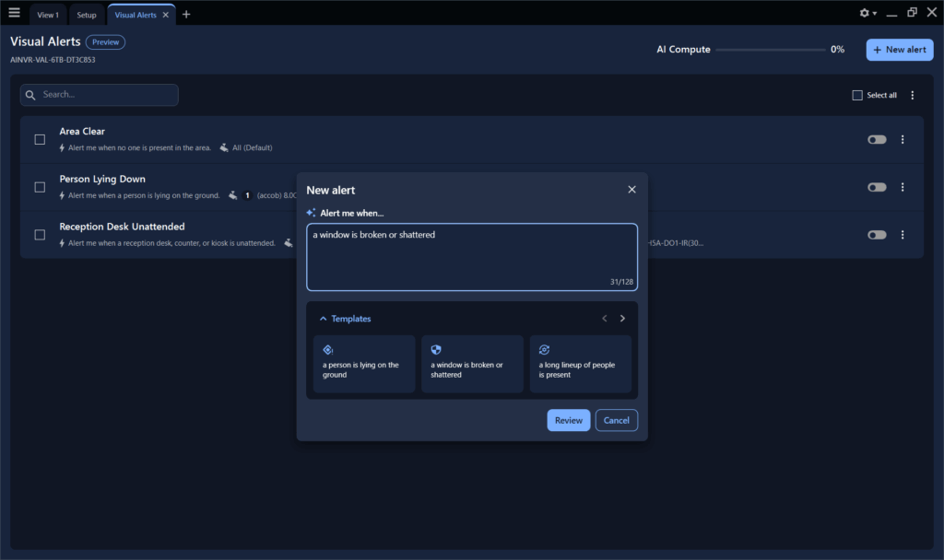Select the shield icon on the broken window template

(435, 350)
